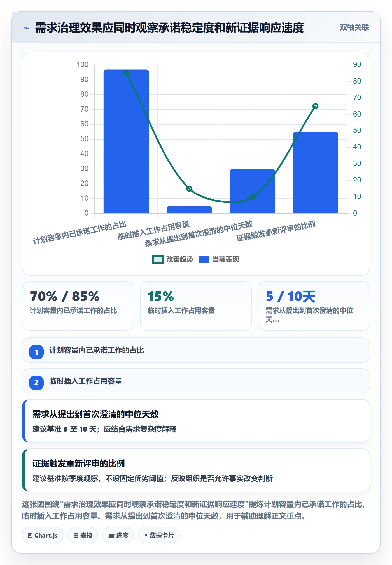Click the square icon in Chart.js tag
The height and width of the screenshot is (565, 392).
click(x=30, y=536)
